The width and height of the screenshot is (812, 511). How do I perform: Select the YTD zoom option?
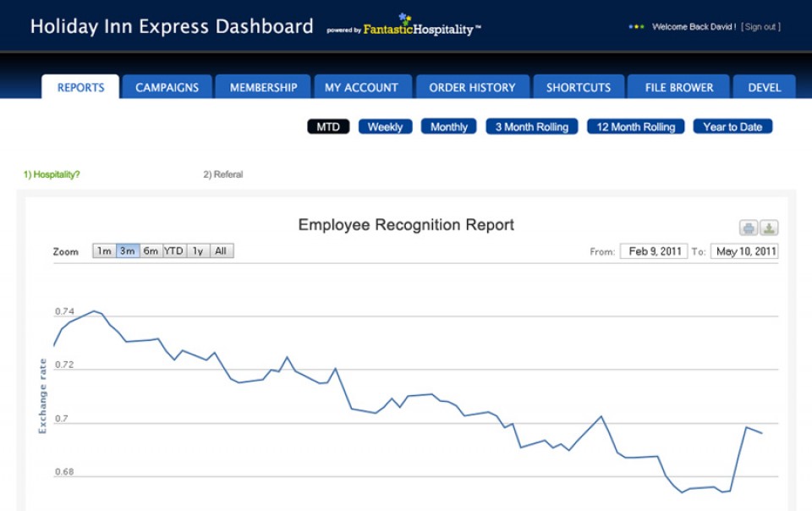pos(173,251)
